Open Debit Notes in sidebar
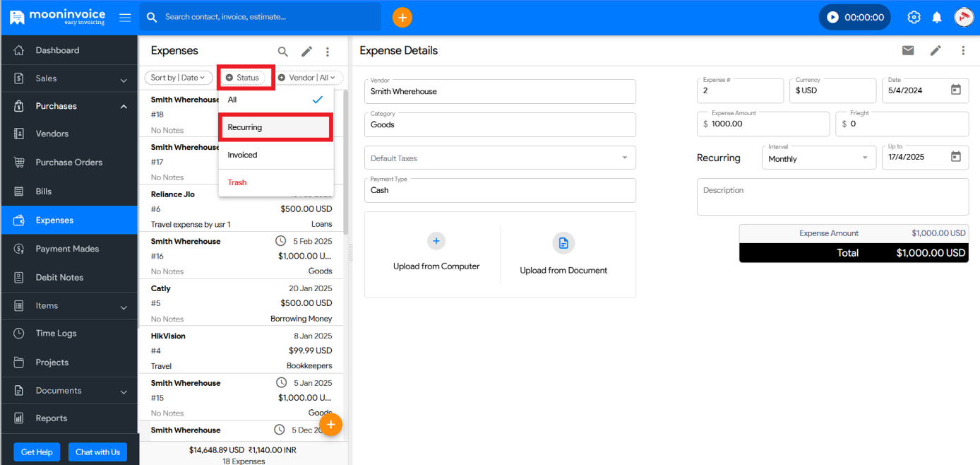Viewport: 980px width, 465px height. pyautogui.click(x=69, y=277)
